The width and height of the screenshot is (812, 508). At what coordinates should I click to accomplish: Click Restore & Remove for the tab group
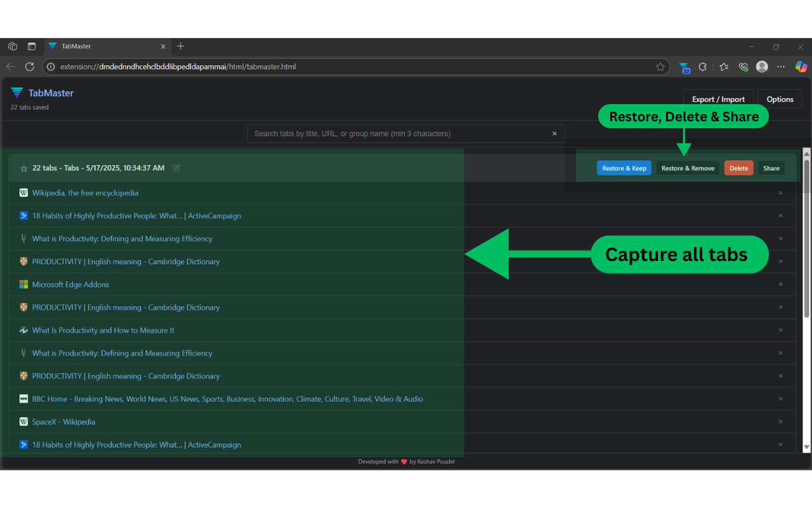click(x=688, y=168)
